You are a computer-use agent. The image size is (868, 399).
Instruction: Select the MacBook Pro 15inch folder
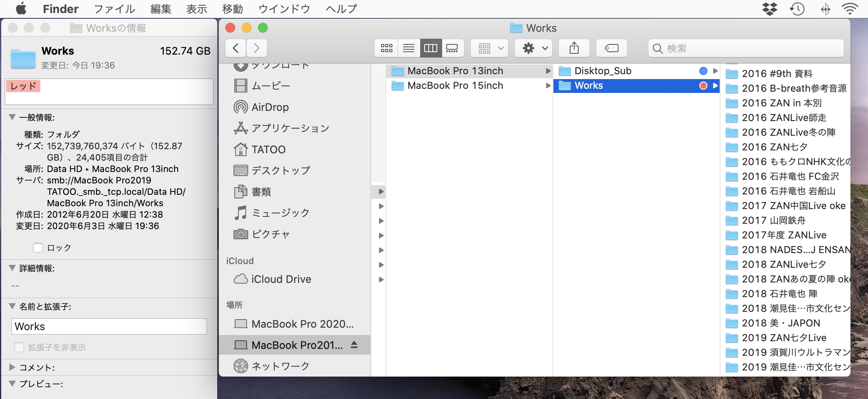click(469, 86)
